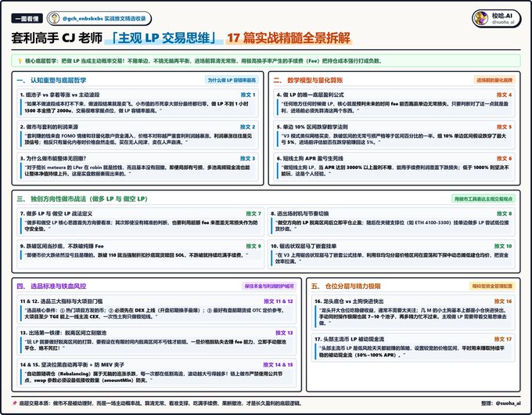
Task: Click the pushpin icon before 底层交易本质
Action: [15, 403]
